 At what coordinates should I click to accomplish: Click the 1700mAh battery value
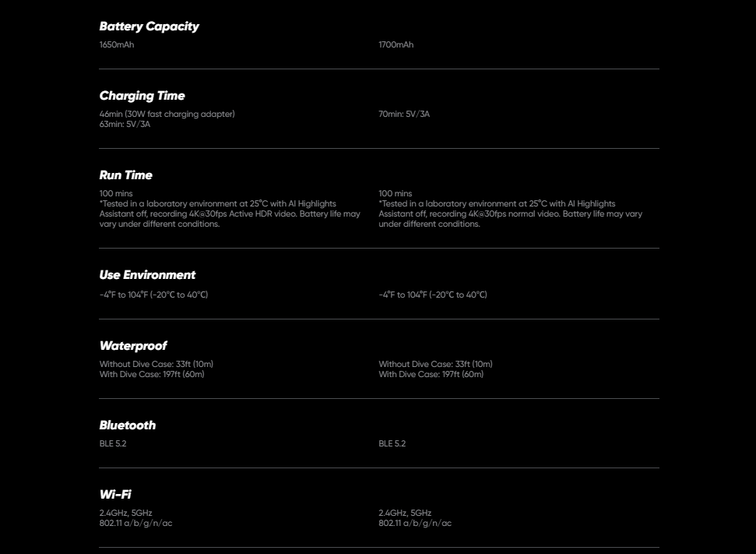396,44
